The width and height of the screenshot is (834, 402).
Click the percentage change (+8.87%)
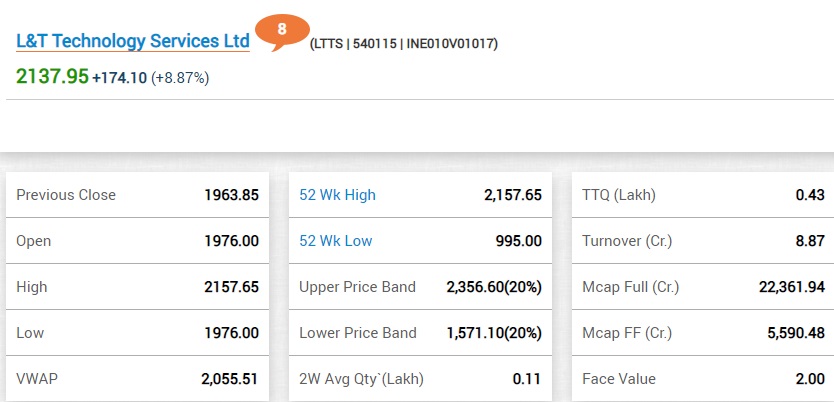(x=180, y=78)
